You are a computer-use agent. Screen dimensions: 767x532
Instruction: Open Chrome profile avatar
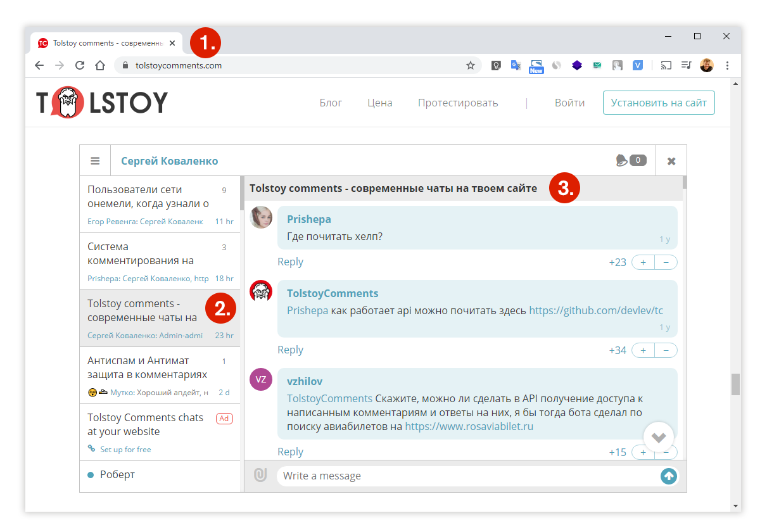[707, 65]
